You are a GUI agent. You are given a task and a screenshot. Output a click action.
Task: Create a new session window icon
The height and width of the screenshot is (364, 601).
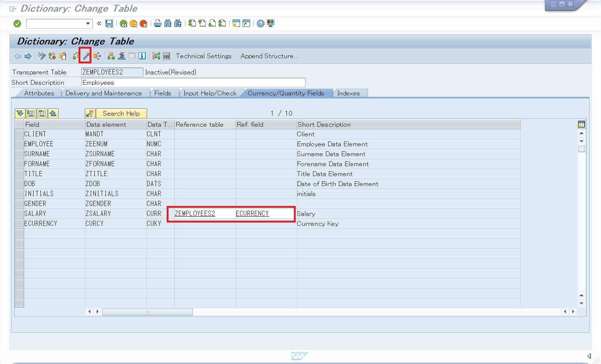[236, 24]
